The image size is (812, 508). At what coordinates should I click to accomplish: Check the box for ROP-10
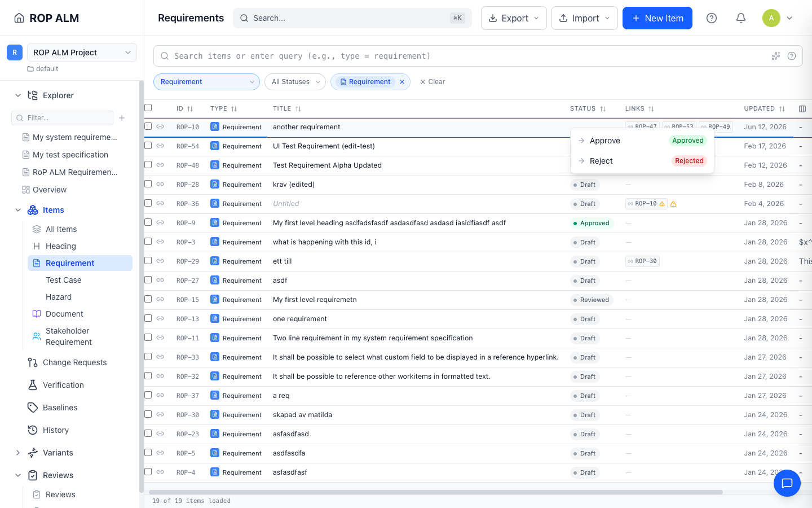click(148, 126)
